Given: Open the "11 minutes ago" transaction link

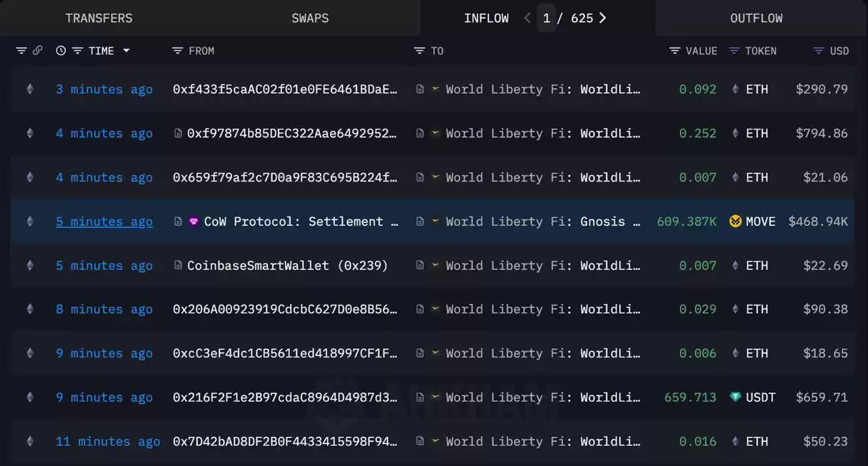Looking at the screenshot, I should click(108, 441).
